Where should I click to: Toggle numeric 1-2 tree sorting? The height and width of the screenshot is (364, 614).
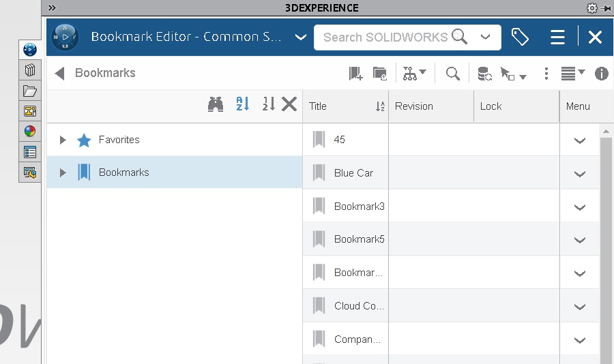click(269, 104)
